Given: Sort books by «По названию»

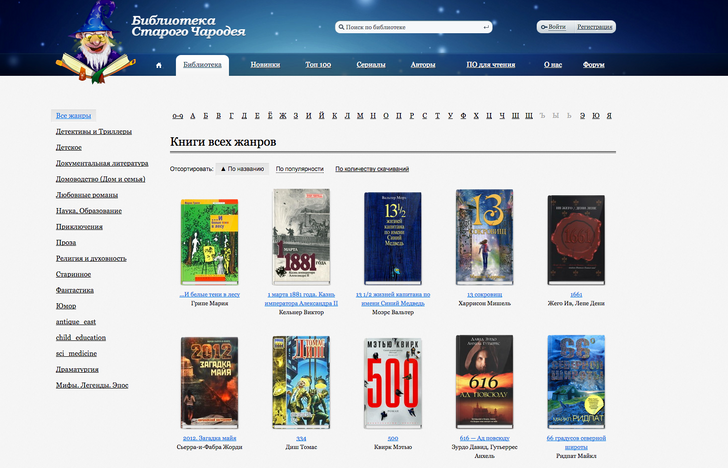Looking at the screenshot, I should [243, 169].
